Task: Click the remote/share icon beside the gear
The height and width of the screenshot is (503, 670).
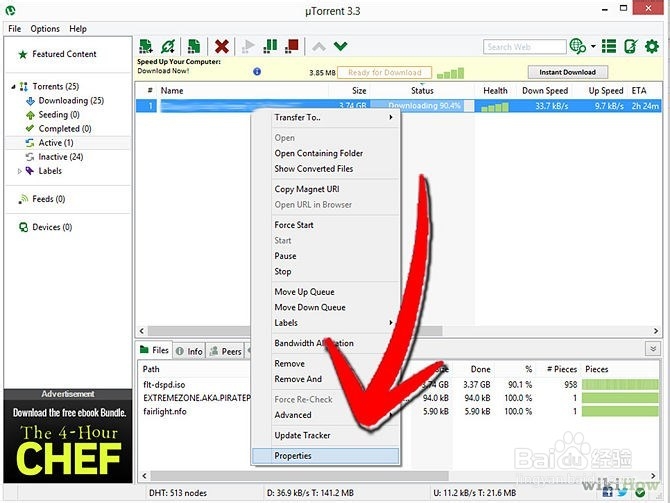Action: tap(630, 46)
